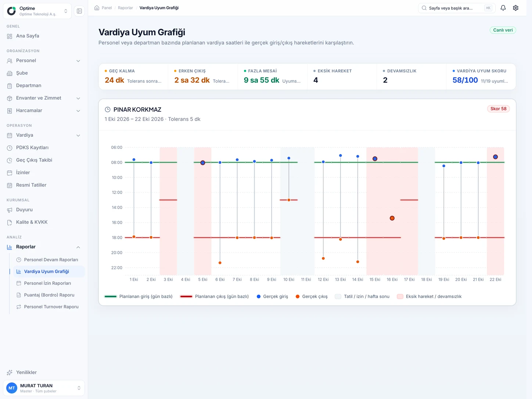Expand the Vardiya submenu chevron
Screen dimensions: 532x399
click(78, 135)
